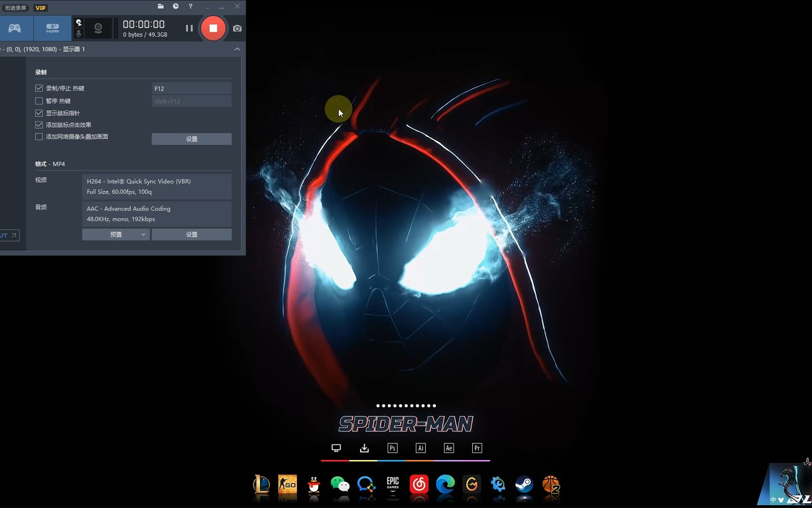Screen dimensions: 812x508
Task: Select the Ps Photoshop tab icon
Action: [x=392, y=448]
